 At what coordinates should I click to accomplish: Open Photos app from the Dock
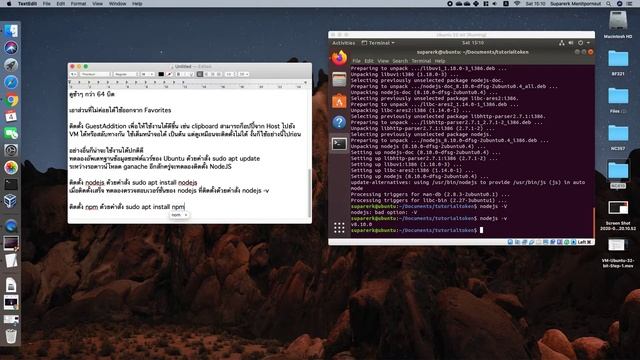(x=11, y=167)
